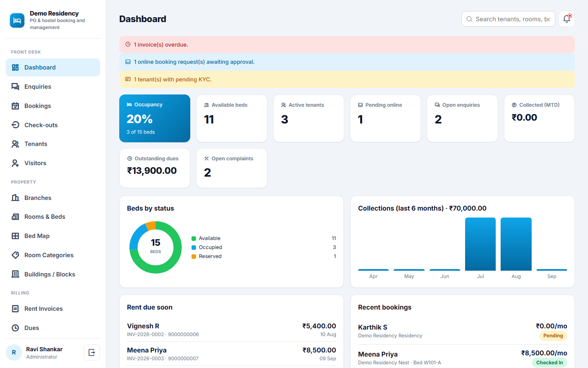
Task: Open the Available beds card
Action: coord(232,119)
